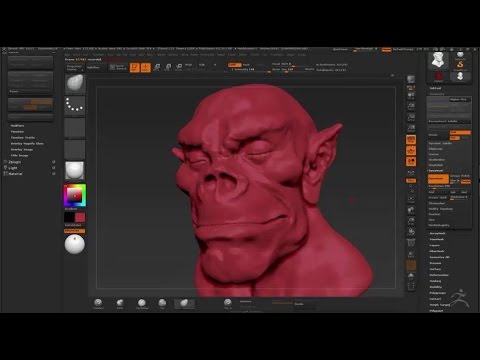The width and height of the screenshot is (480, 360).
Task: Activate the Scale transform icon in top shelf
Action: tap(168, 68)
